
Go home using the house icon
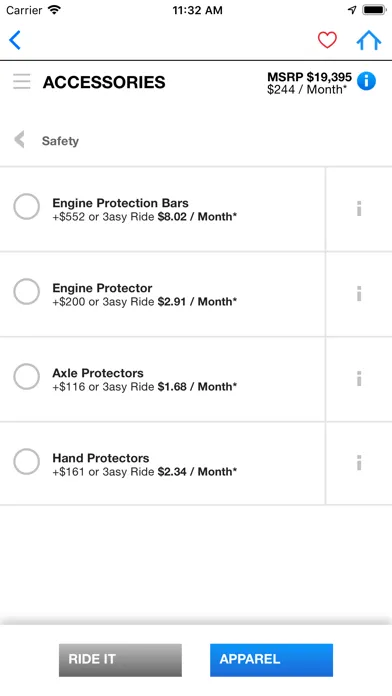[369, 40]
